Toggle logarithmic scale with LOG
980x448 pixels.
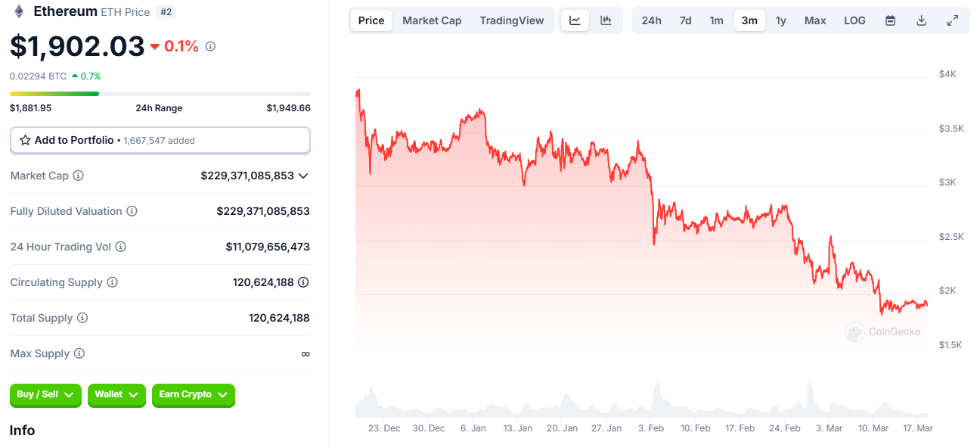coord(854,20)
